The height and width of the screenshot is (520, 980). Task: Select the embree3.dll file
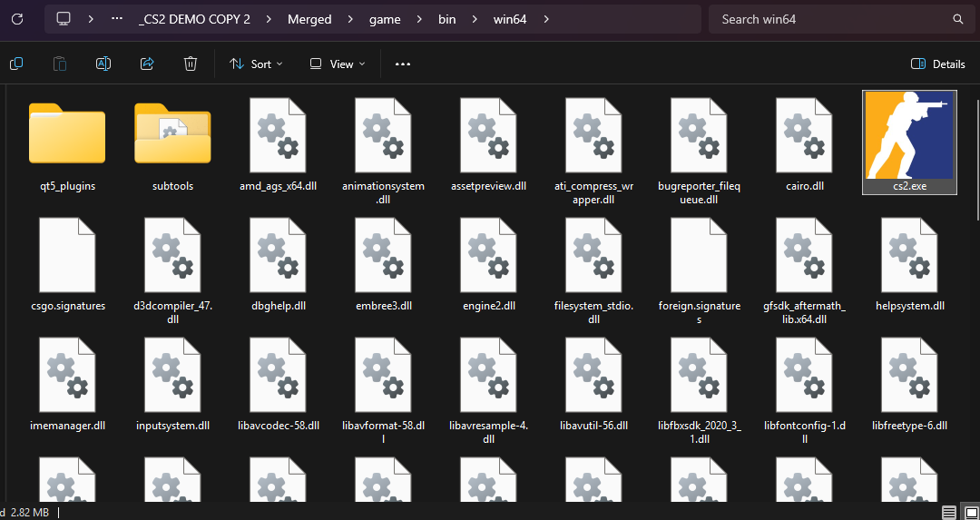click(x=383, y=266)
